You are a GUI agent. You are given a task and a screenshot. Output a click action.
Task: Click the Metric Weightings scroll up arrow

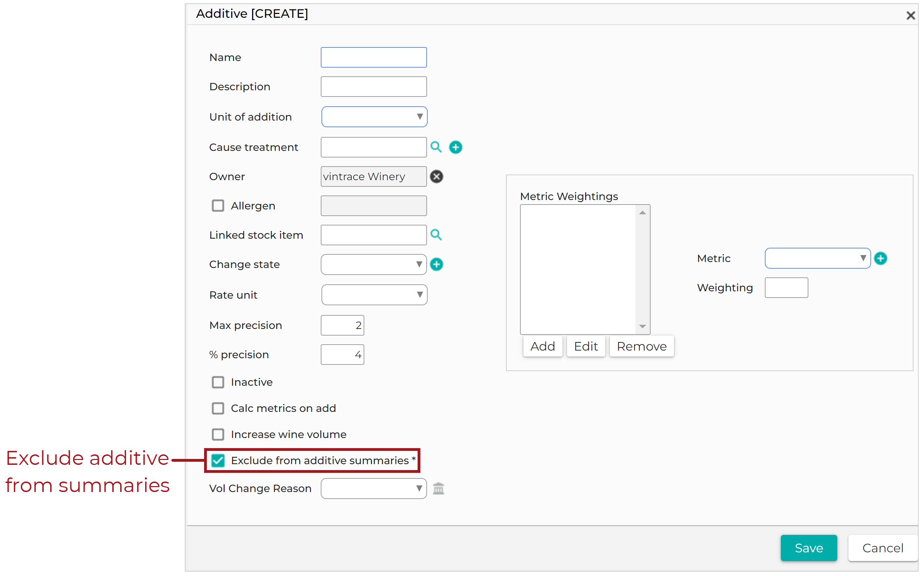point(642,213)
